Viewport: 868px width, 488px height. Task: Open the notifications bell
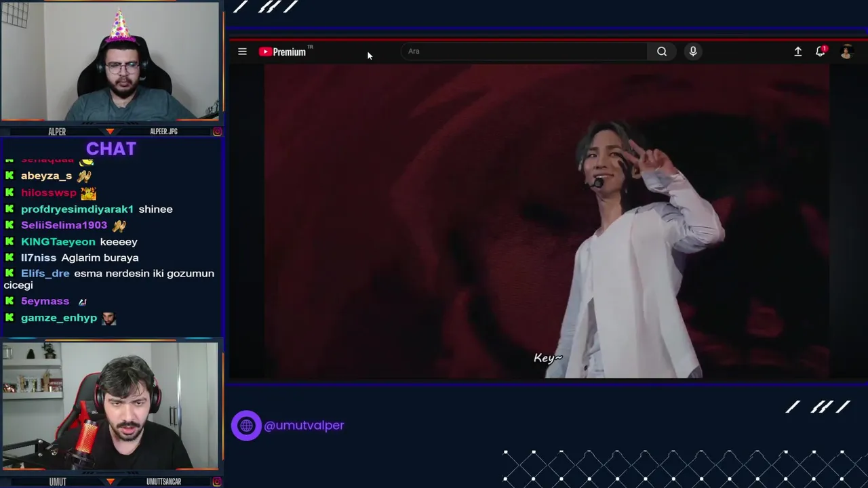821,52
